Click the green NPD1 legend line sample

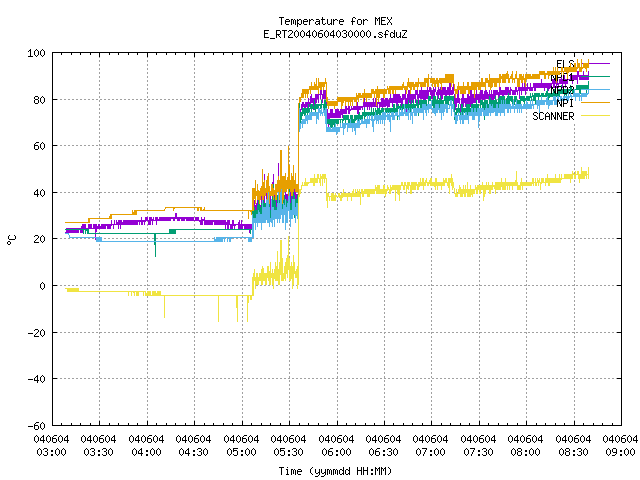[596, 77]
